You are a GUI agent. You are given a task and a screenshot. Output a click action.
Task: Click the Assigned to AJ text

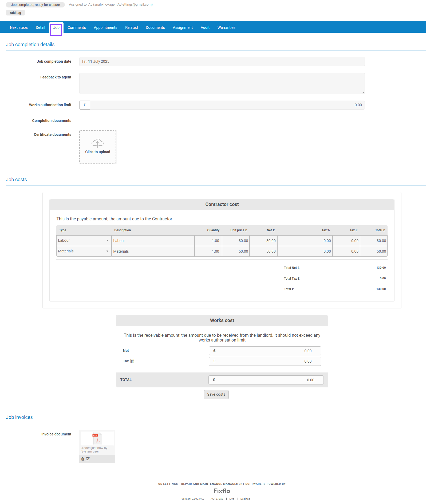coord(111,5)
